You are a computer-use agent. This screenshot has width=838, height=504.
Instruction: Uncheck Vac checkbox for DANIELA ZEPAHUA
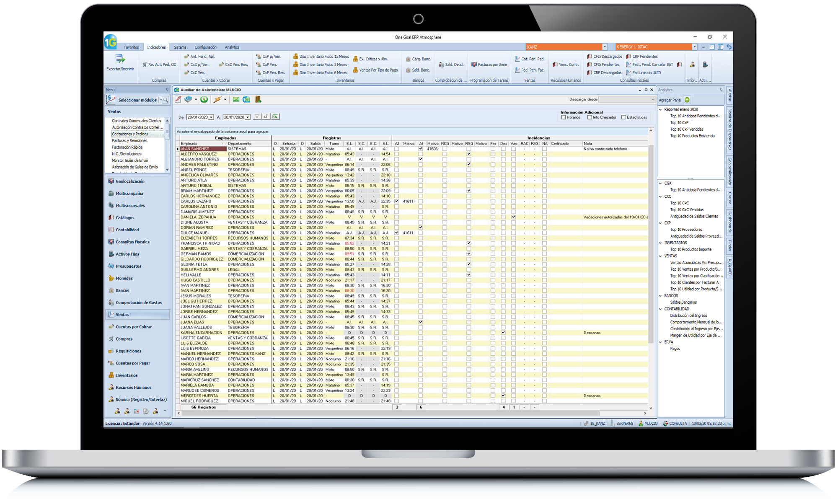click(x=514, y=217)
